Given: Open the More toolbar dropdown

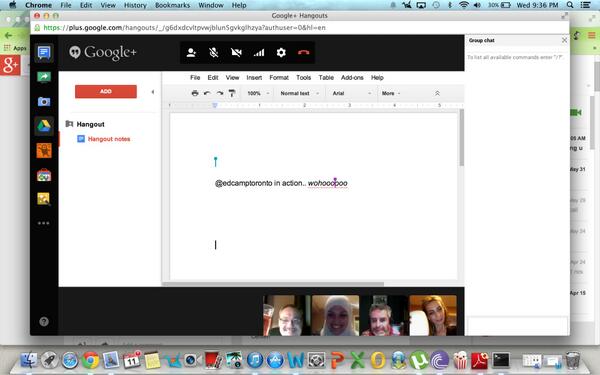Looking at the screenshot, I should point(391,93).
